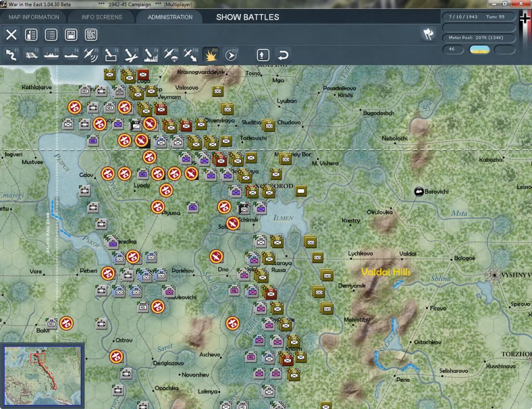Click the X icon in the administration row

click(x=11, y=35)
